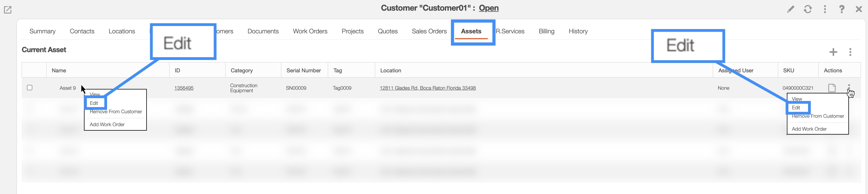Click the document icon for Asset 9
Viewport: 868px width, 194px height.
[832, 88]
